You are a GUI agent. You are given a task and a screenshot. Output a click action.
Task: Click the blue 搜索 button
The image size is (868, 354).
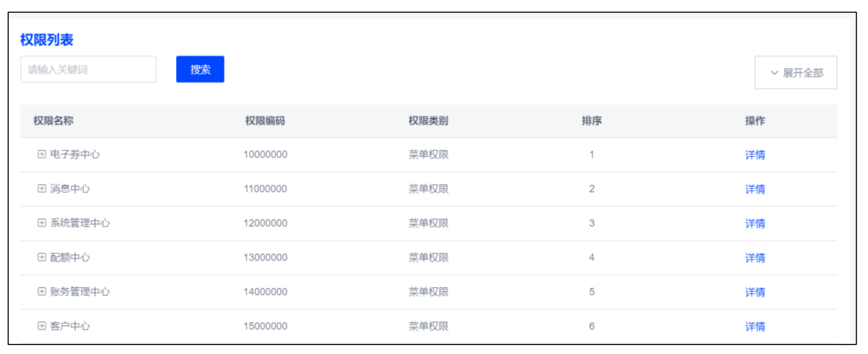(x=200, y=69)
